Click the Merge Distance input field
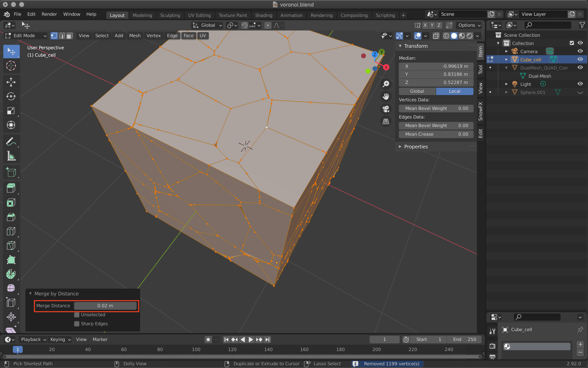The width and height of the screenshot is (588, 368). click(105, 306)
